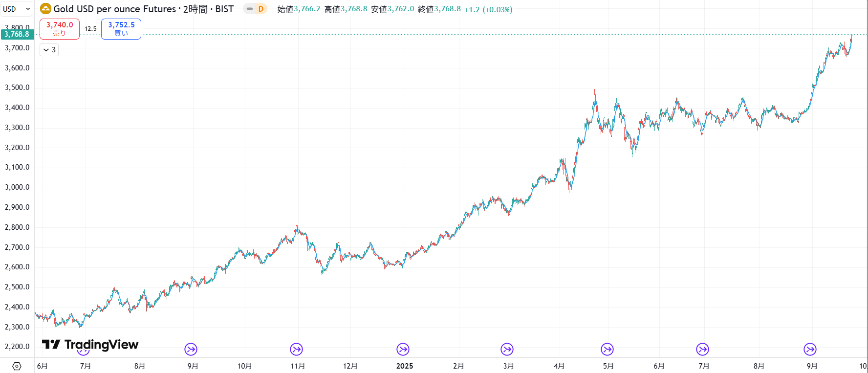The height and width of the screenshot is (373, 868).
Task: Expand the collapsed indicators chevron showing 3
Action: [x=49, y=50]
